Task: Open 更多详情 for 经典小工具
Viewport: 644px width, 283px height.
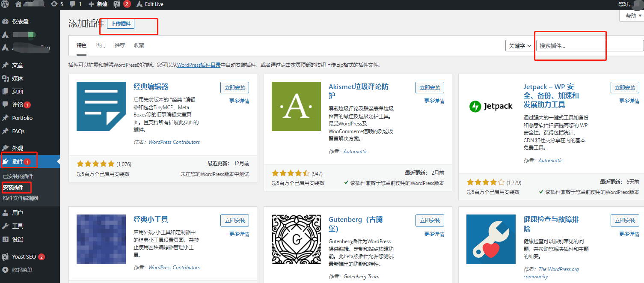Action: pos(239,234)
